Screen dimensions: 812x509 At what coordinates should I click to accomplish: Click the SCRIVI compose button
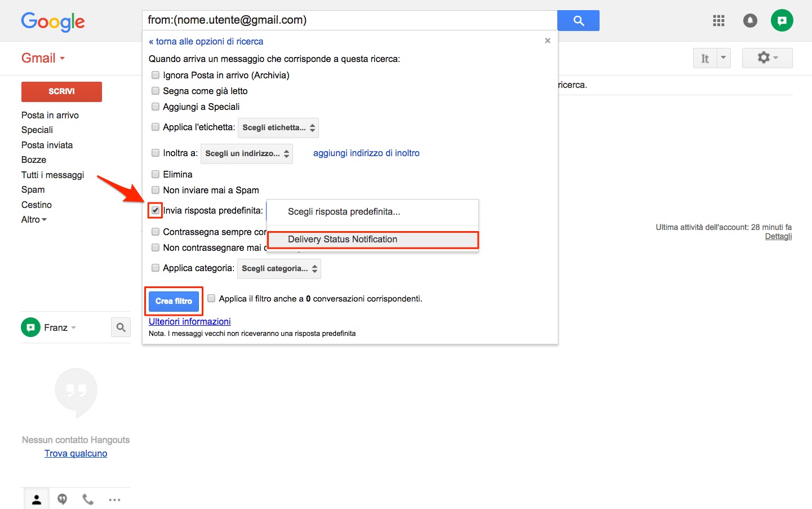pos(61,91)
